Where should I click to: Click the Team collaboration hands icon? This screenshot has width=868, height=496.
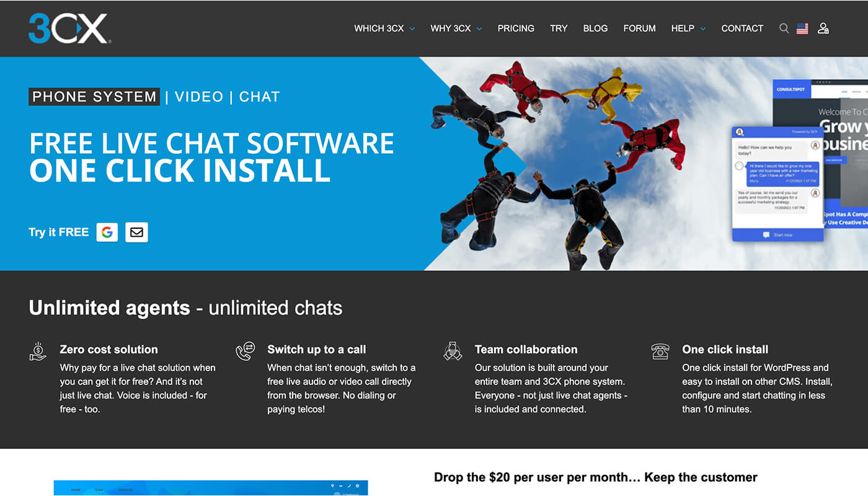click(453, 351)
